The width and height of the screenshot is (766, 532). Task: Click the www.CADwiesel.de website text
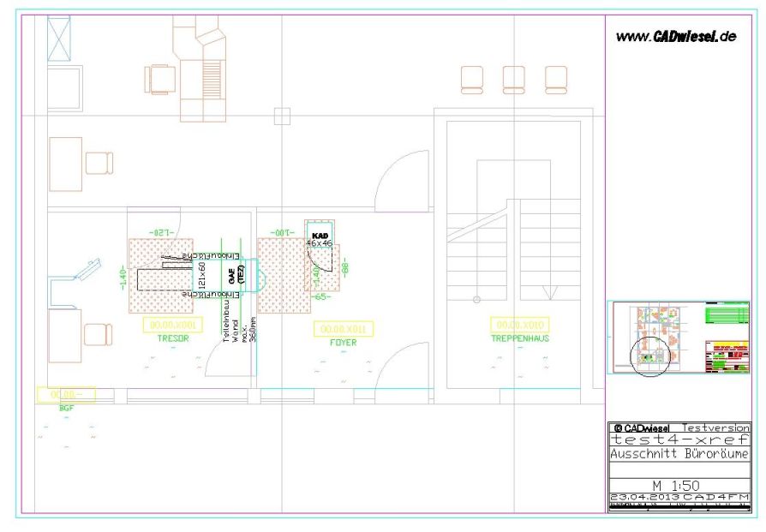[677, 38]
